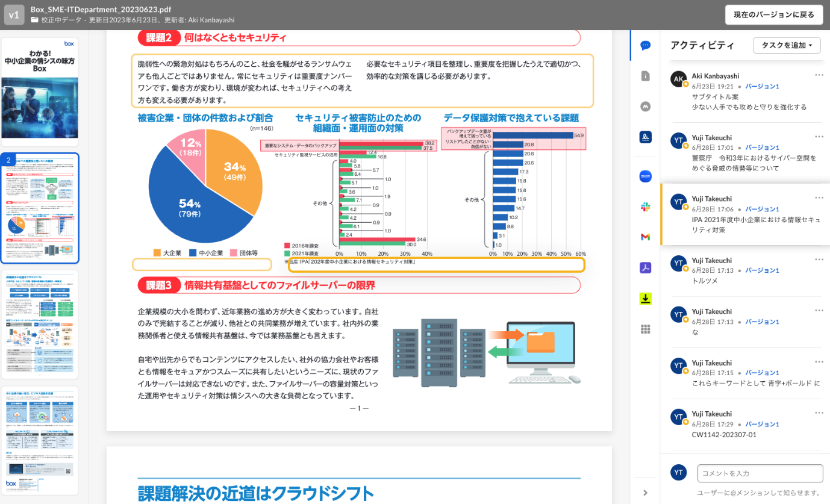Viewport: 830px width, 504px height.
Task: Click 現在のバージョンに戻る button
Action: tap(773, 14)
